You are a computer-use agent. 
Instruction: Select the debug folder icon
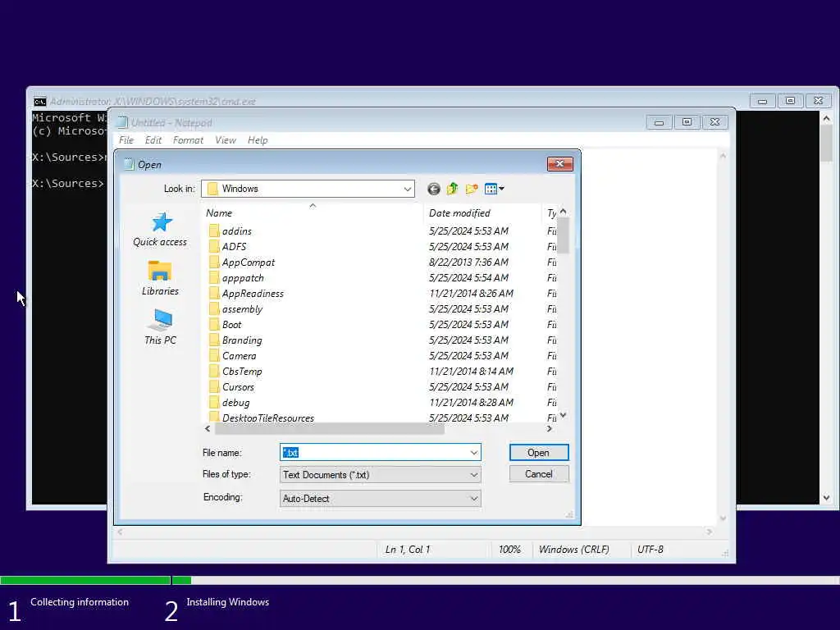click(x=214, y=402)
